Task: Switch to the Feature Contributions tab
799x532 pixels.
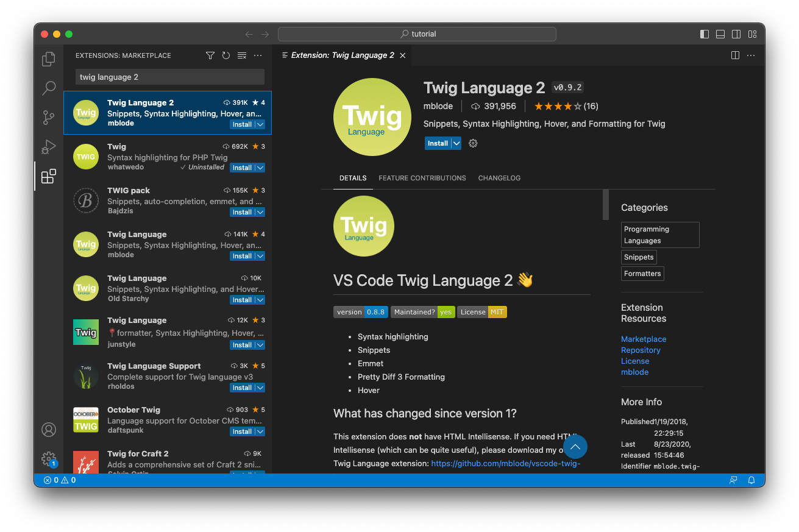Action: coord(422,178)
